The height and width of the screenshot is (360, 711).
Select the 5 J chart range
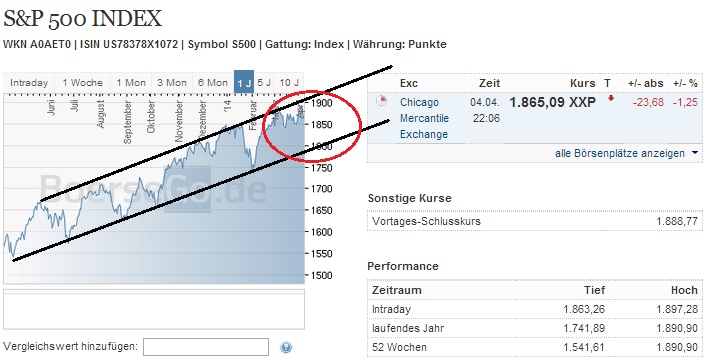coord(264,83)
